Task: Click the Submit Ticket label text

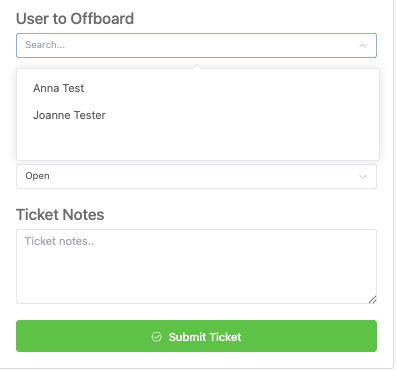Action: pyautogui.click(x=205, y=337)
